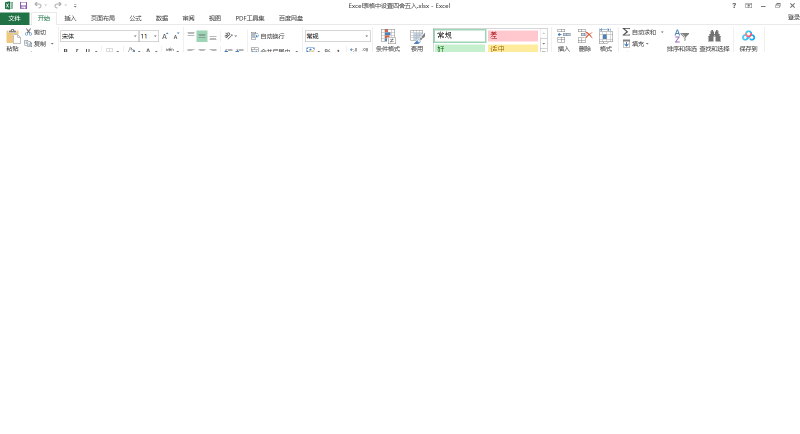Apply the red 差 (Bad) cell style
This screenshot has height=434, width=800.
coord(513,35)
